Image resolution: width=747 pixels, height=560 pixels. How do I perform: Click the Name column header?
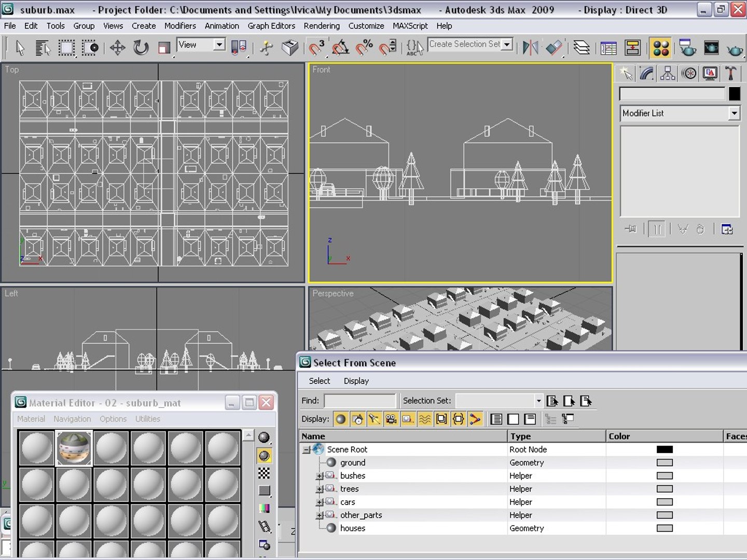pos(404,436)
